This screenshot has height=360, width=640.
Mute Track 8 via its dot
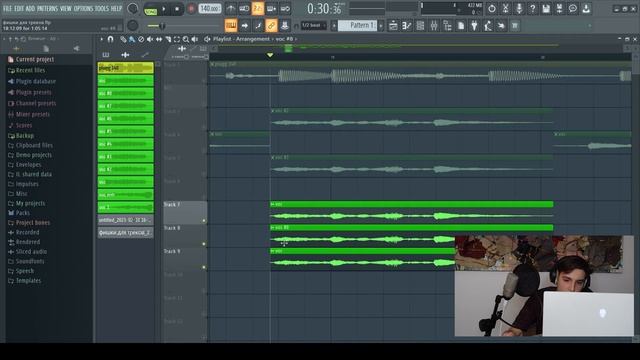[x=204, y=244]
